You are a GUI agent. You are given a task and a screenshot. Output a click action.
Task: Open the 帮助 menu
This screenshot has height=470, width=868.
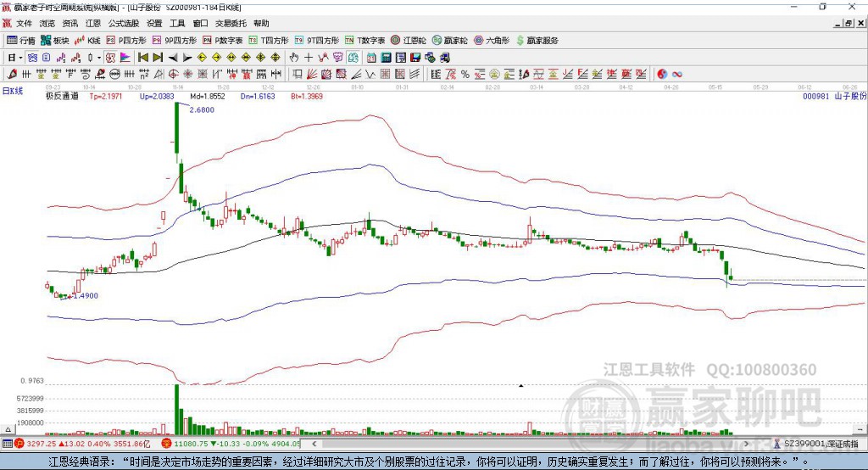click(261, 23)
